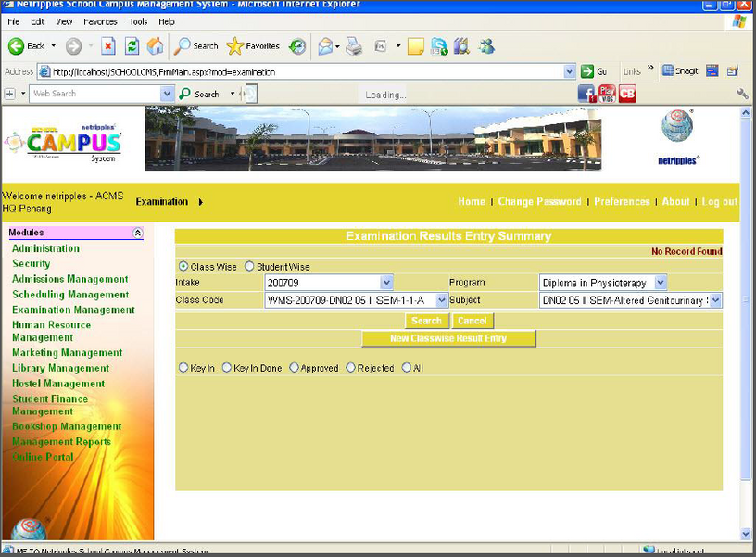Click the scrollbar down arrow

pos(746,534)
